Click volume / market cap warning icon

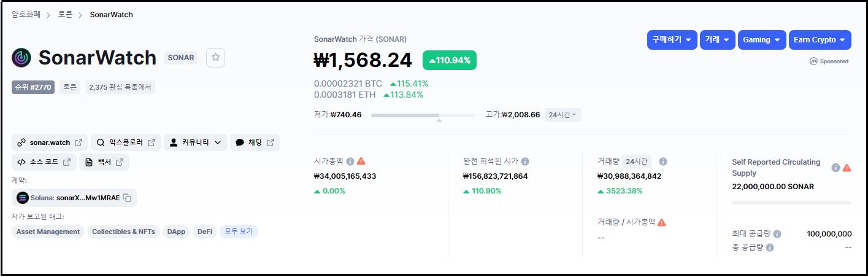[662, 222]
